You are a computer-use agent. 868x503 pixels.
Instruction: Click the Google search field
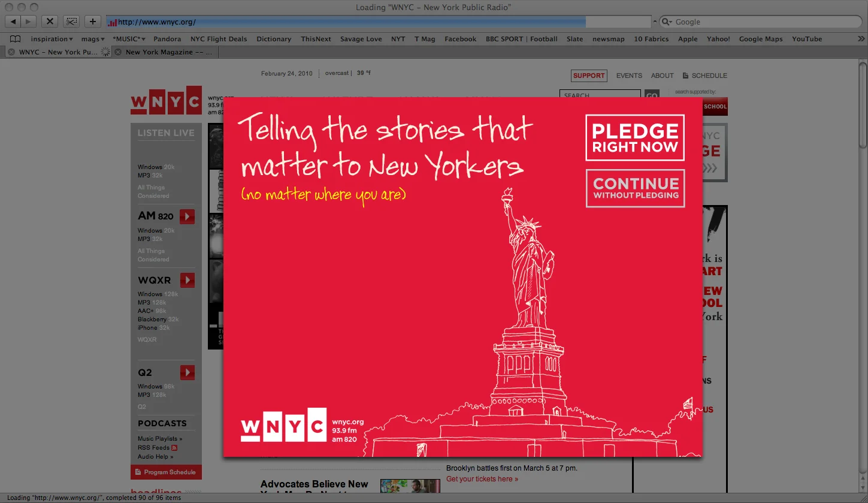click(x=761, y=22)
